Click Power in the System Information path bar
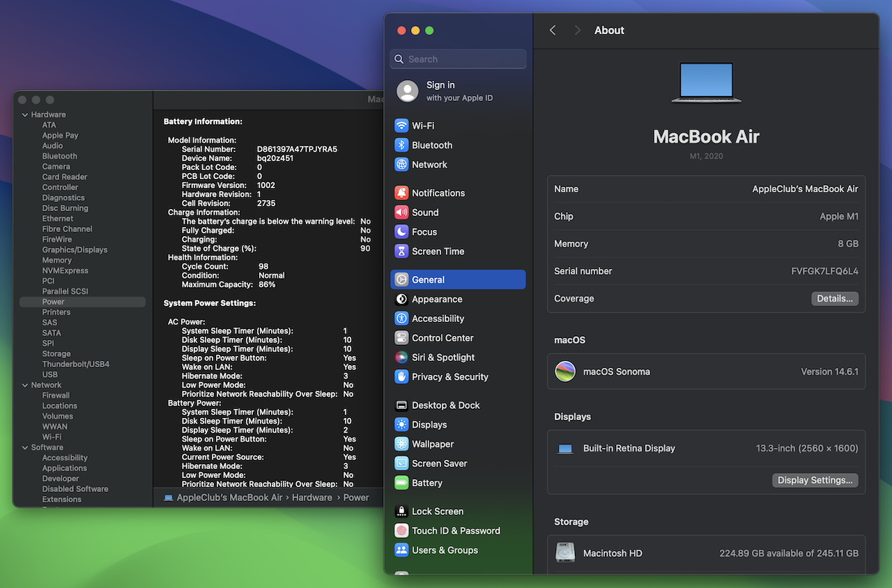 [x=355, y=497]
